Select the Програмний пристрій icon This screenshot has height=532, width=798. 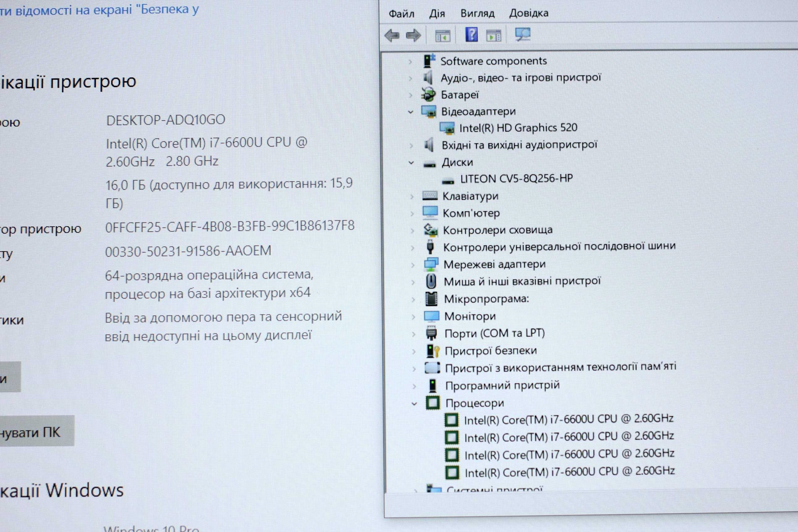[x=433, y=386]
